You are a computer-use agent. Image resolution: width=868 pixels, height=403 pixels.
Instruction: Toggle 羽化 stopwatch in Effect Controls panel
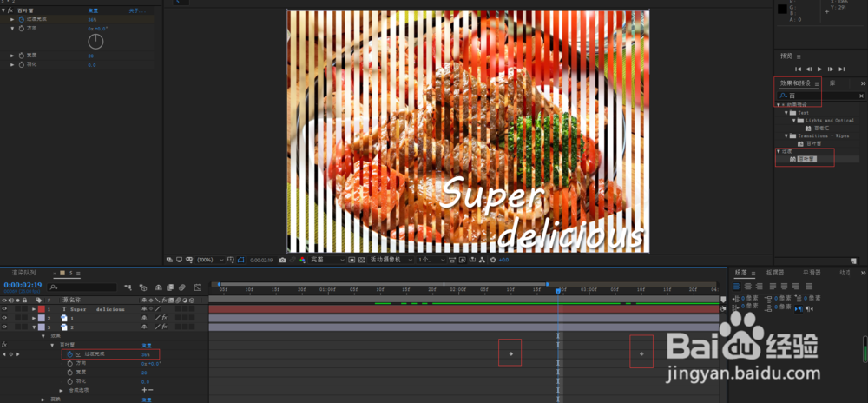pos(22,65)
